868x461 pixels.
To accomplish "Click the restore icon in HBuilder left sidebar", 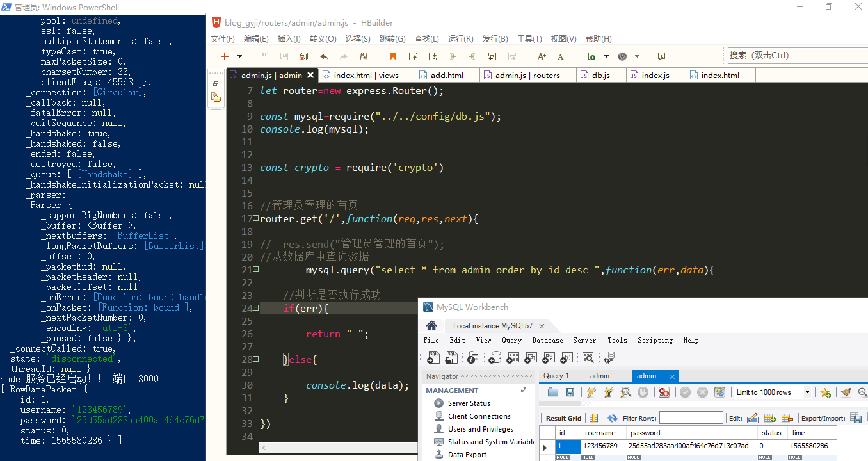I will click(x=216, y=83).
